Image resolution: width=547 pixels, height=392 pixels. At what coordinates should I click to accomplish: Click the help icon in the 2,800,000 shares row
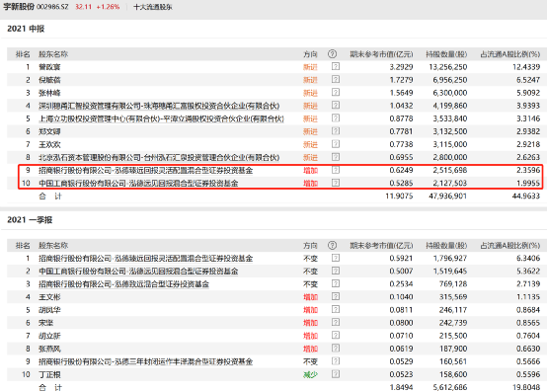pyautogui.click(x=336, y=157)
